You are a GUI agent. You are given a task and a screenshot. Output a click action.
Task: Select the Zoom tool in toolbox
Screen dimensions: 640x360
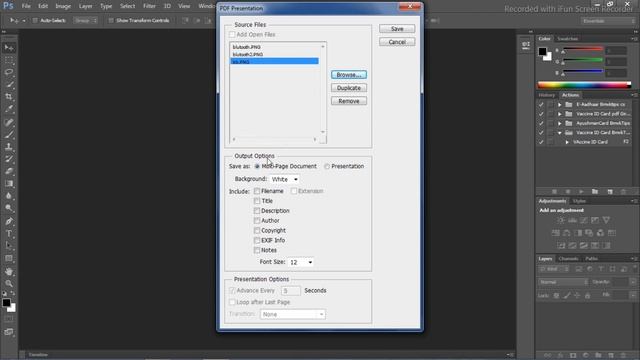[9, 283]
